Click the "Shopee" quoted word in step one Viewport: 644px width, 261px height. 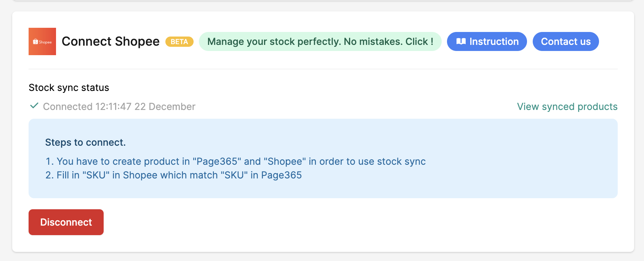(285, 161)
